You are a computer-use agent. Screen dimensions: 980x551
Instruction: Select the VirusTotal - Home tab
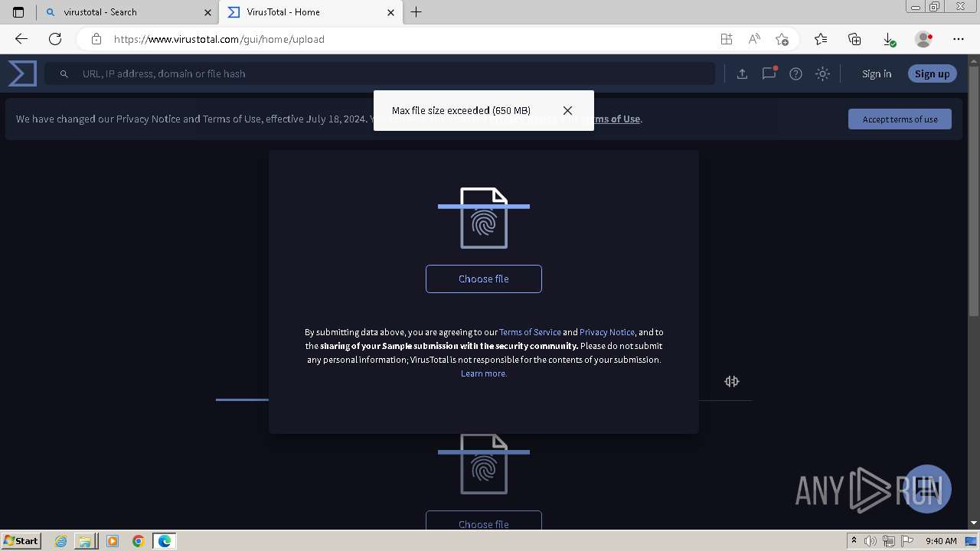[x=310, y=12]
